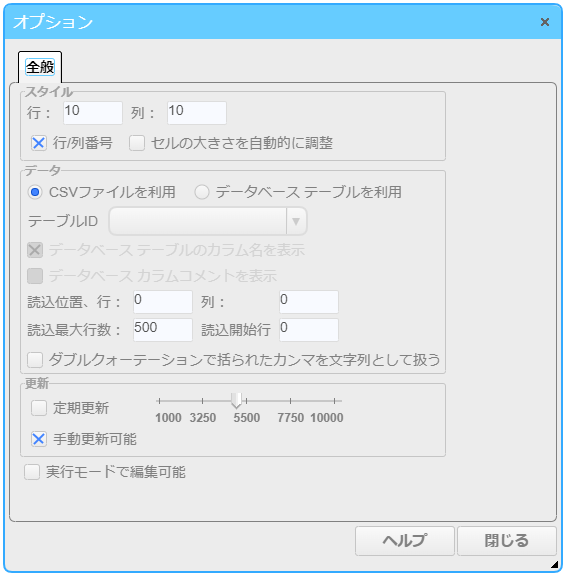Close the オプション dialog with the X icon

(x=545, y=22)
